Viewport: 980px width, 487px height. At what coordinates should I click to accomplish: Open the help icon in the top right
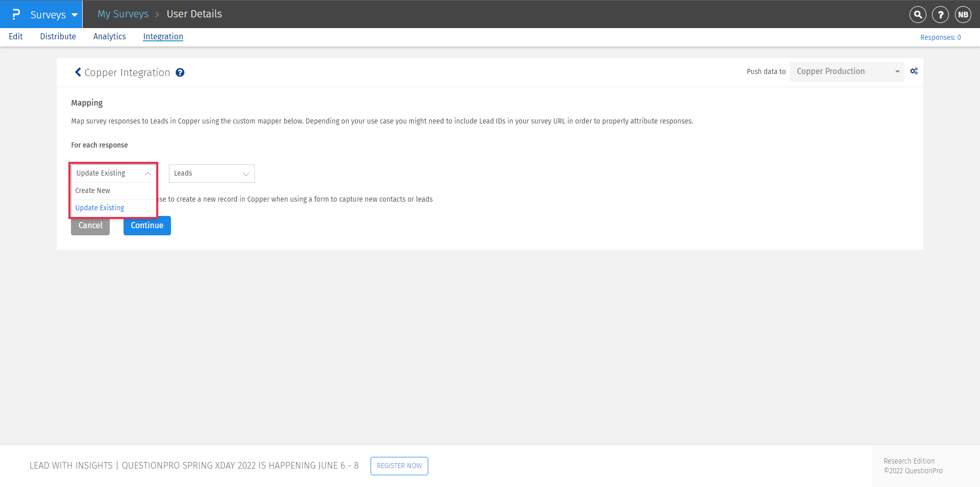pos(940,14)
